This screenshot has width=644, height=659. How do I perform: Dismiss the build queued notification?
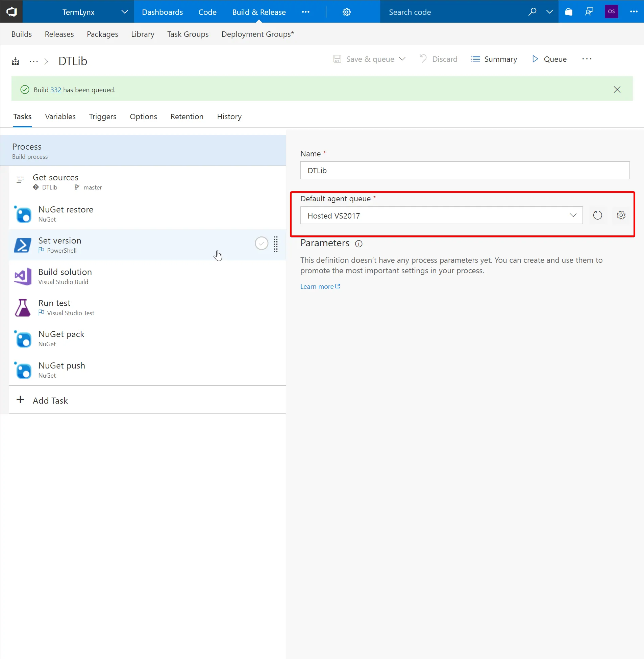tap(617, 90)
